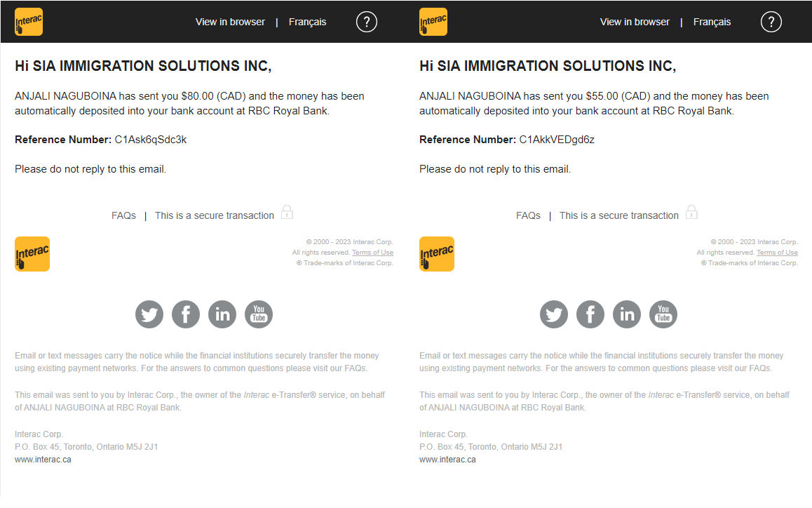
Task: Click the secure lock icon in the $80.00 email
Action: click(287, 212)
